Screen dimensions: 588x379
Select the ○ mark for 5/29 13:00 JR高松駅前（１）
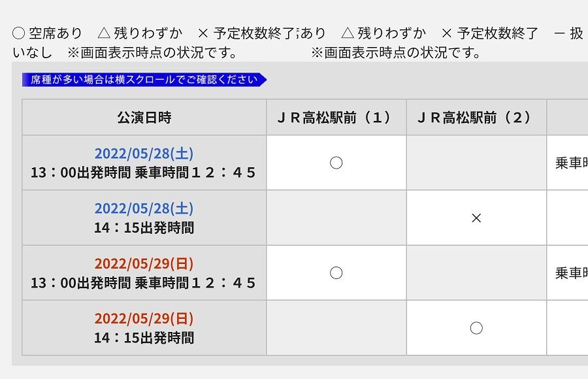pos(336,272)
